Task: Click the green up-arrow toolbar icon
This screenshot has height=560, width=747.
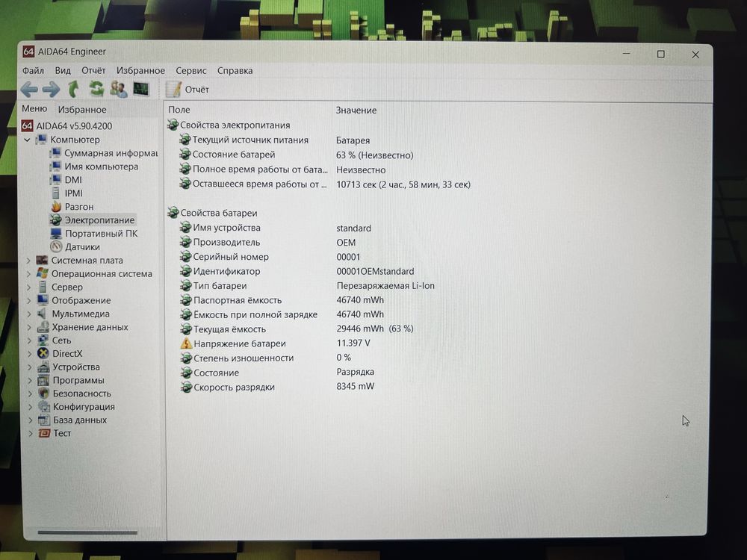Action: 73,89
